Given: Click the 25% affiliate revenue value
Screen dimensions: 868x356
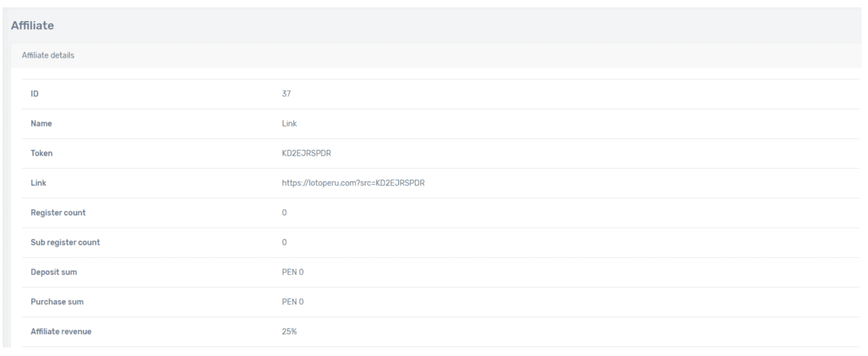Looking at the screenshot, I should pyautogui.click(x=290, y=332).
